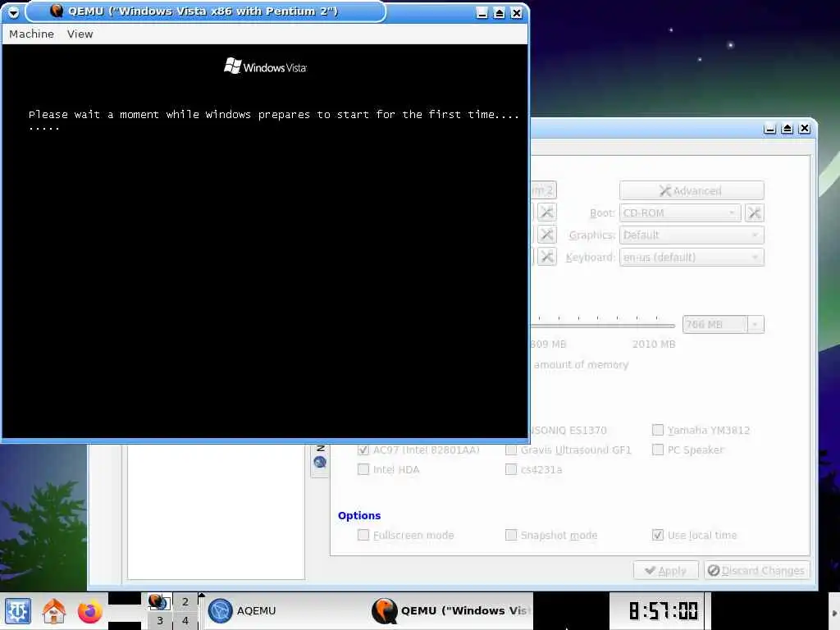The image size is (840, 630).
Task: Click tools icon left of Graphics label
Action: pos(546,235)
